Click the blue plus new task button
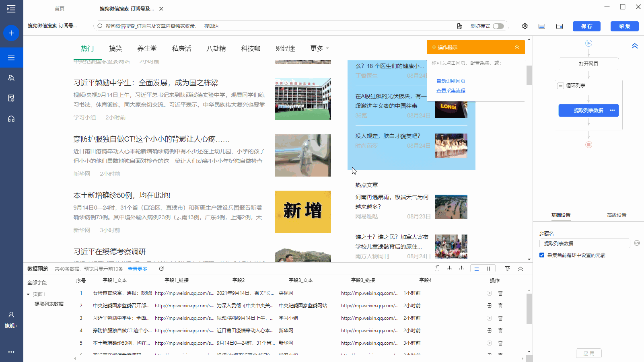Image resolution: width=644 pixels, height=362 pixels. tap(11, 33)
